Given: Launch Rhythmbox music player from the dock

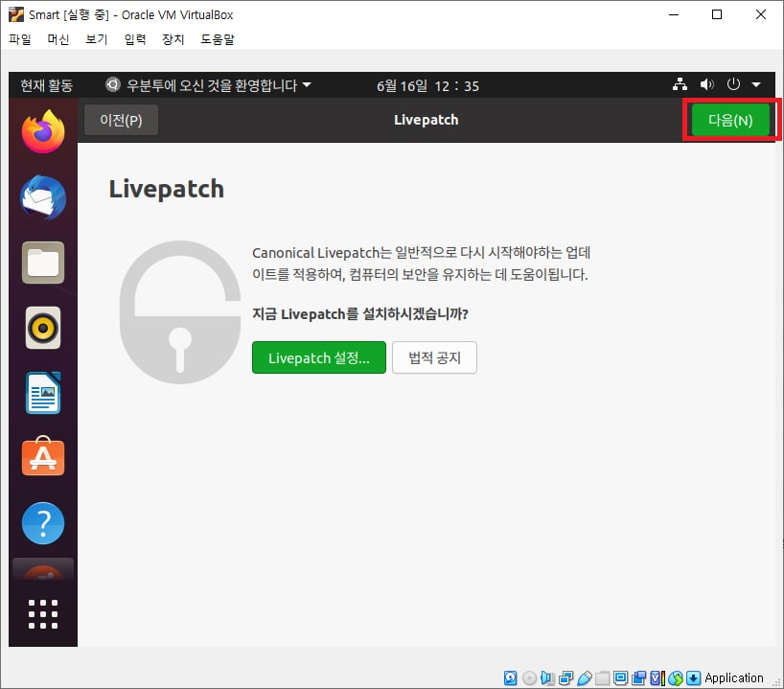Looking at the screenshot, I should pyautogui.click(x=43, y=328).
